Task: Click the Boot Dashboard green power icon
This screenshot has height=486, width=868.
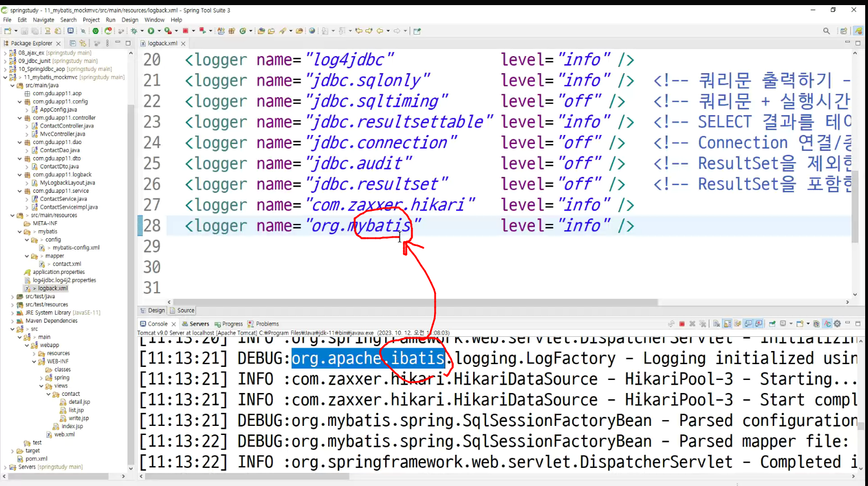Action: [96, 31]
